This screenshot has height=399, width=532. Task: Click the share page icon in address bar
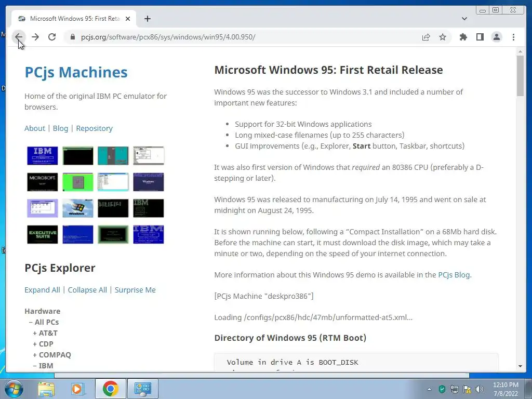(x=426, y=37)
